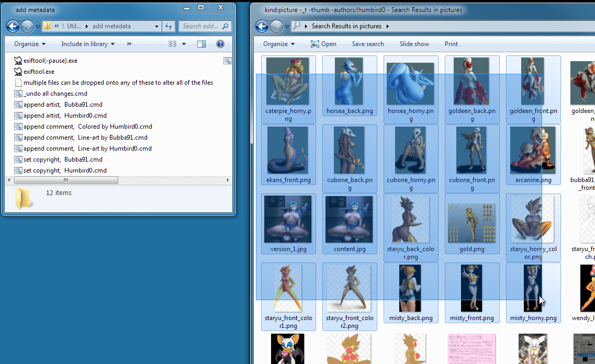Image resolution: width=595 pixels, height=364 pixels.
Task: Click Print in the search results toolbar
Action: coord(451,44)
